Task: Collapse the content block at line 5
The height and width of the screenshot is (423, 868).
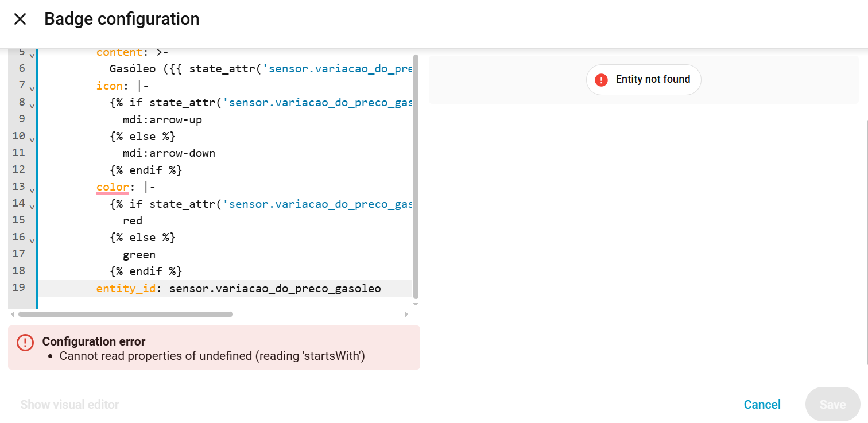Action: click(32, 55)
